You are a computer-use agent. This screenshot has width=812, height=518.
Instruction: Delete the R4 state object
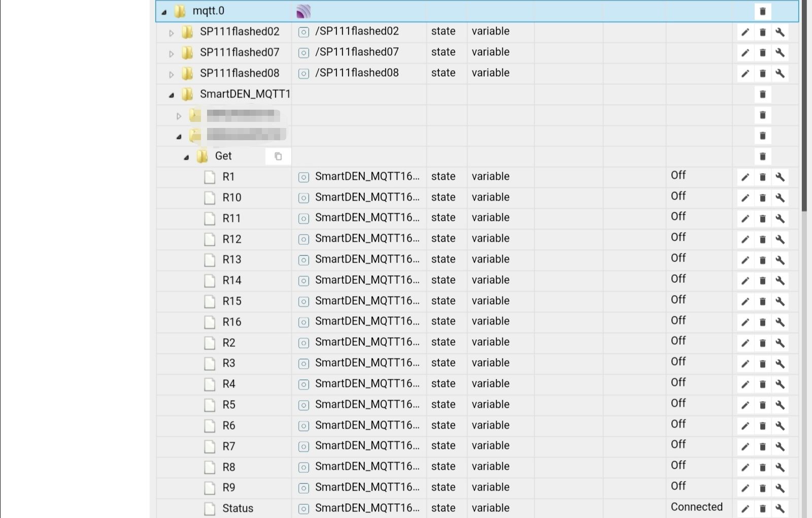[762, 384]
